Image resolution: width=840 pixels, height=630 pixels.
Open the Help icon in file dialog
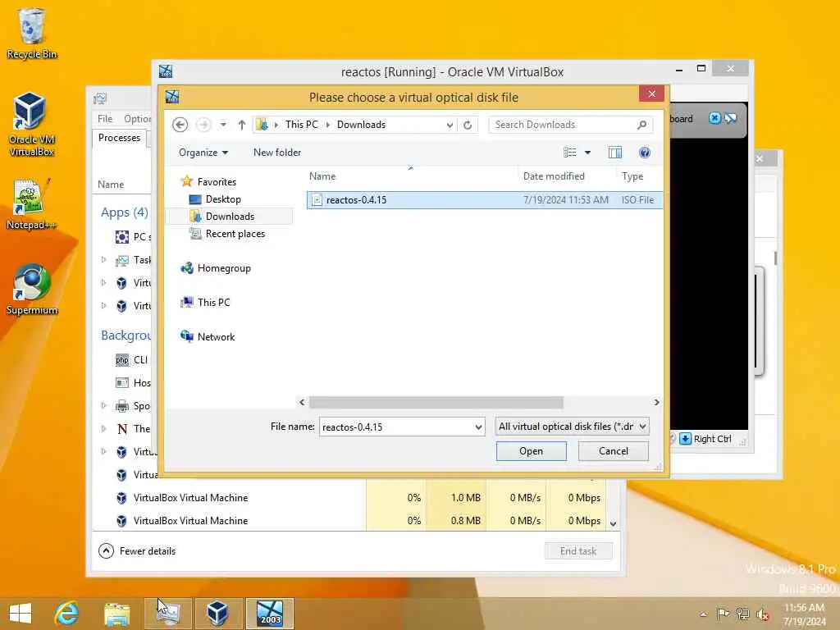tap(645, 153)
